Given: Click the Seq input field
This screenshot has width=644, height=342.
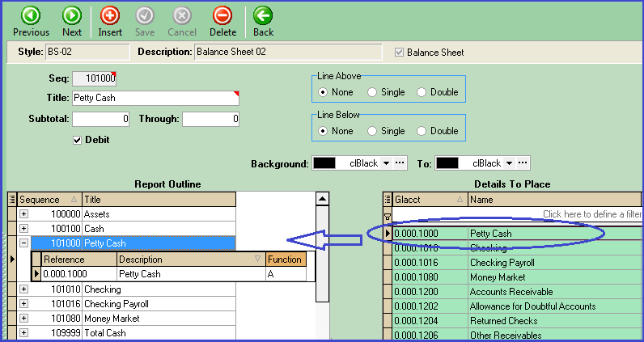Looking at the screenshot, I should [x=94, y=78].
